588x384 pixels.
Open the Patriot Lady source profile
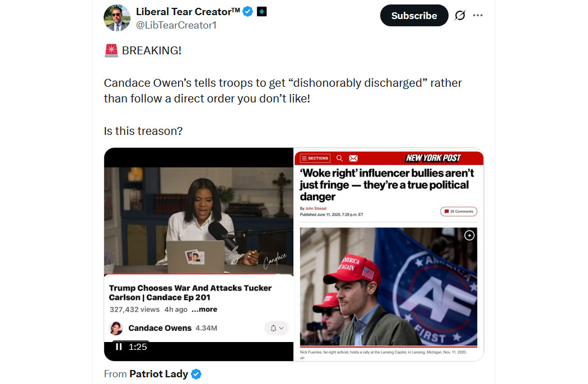coord(158,374)
